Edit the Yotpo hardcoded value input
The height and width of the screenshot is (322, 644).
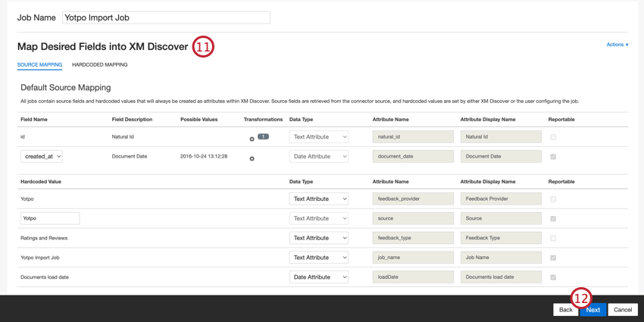click(x=50, y=218)
